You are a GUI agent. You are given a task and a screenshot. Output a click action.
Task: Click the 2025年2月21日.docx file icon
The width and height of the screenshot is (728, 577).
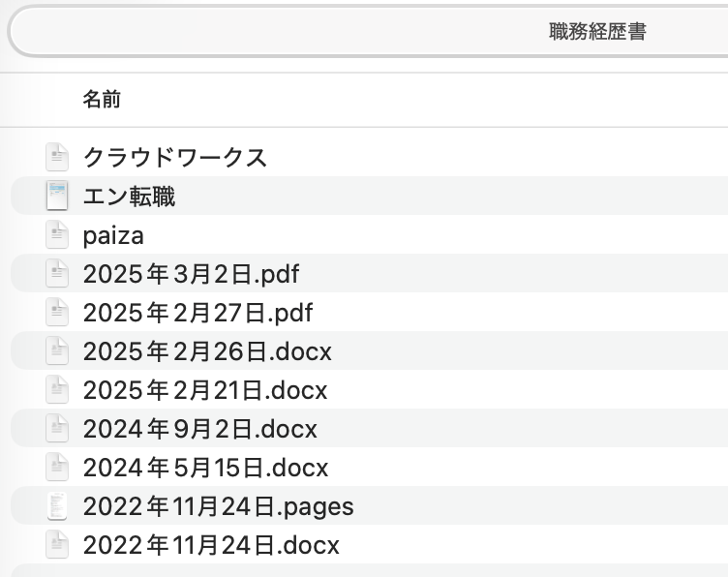point(58,389)
